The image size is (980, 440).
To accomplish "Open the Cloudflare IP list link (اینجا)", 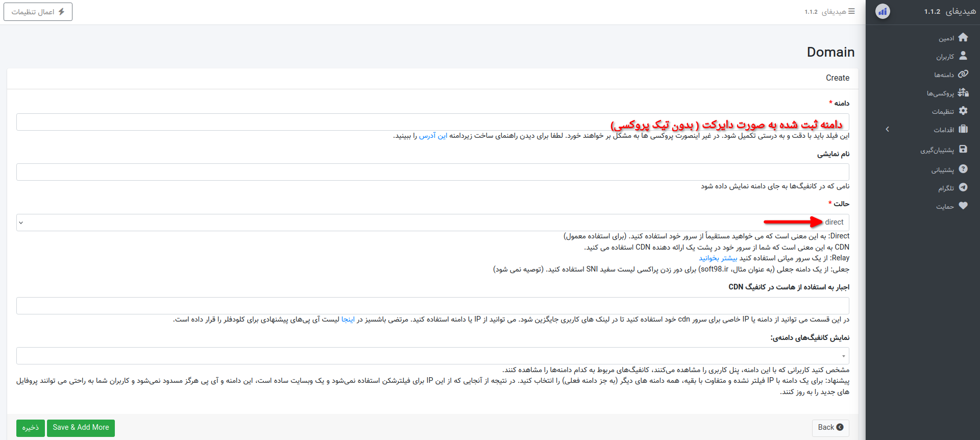I will (348, 320).
